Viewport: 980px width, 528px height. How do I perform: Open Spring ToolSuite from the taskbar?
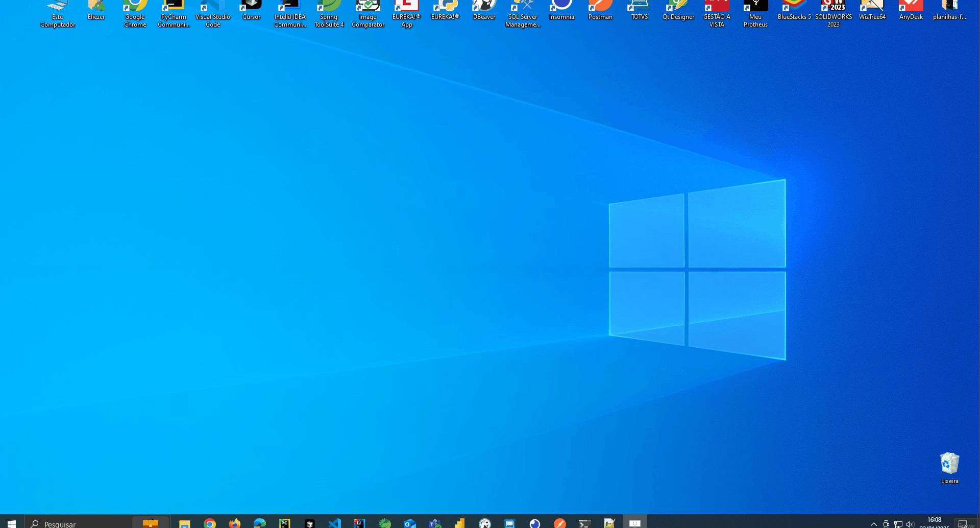384,523
